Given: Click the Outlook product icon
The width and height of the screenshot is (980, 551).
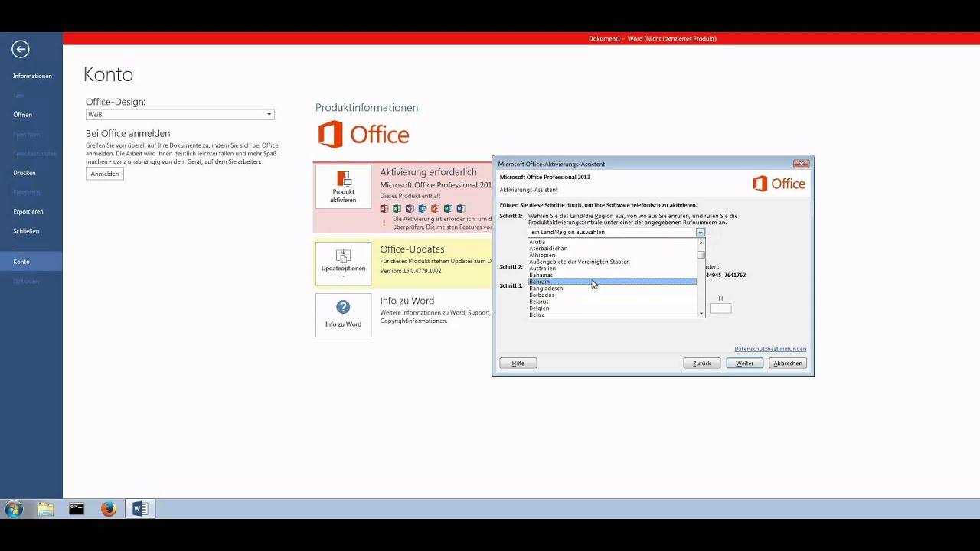Looking at the screenshot, I should tap(423, 208).
